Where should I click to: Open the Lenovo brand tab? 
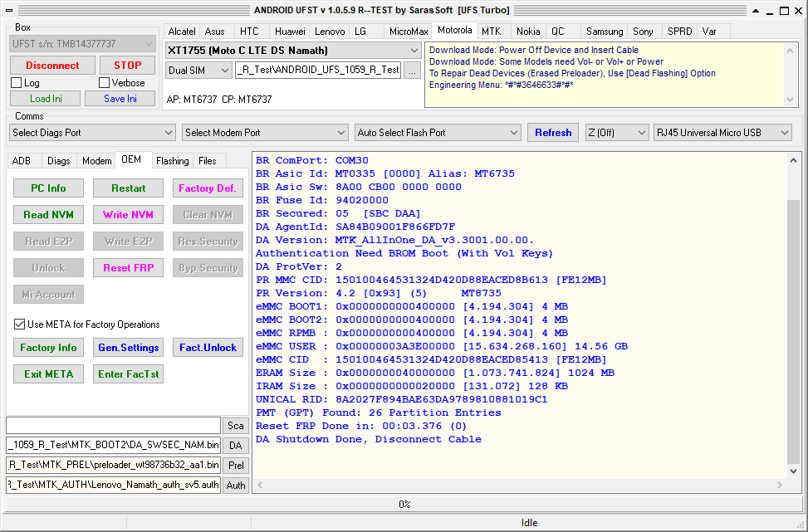click(x=330, y=32)
